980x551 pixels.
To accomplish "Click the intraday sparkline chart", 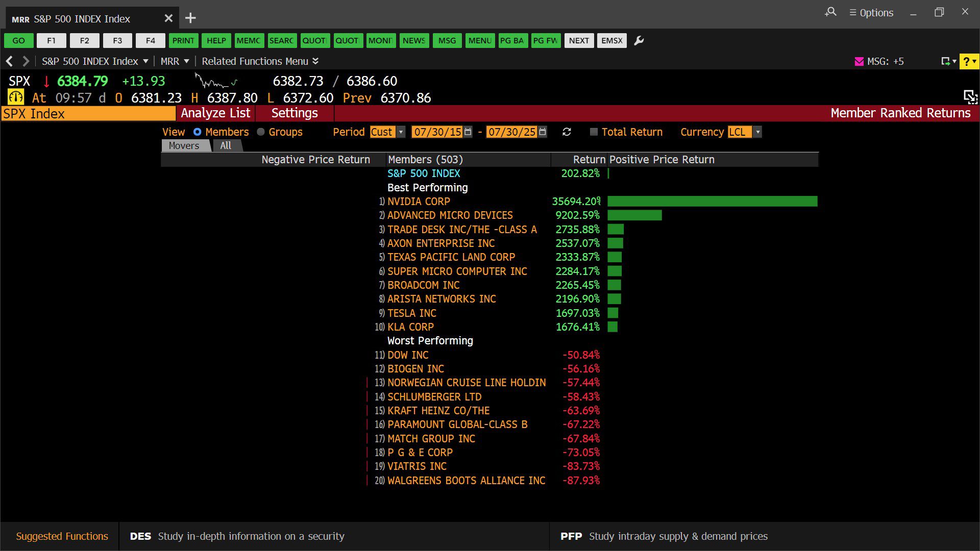I will click(x=216, y=81).
